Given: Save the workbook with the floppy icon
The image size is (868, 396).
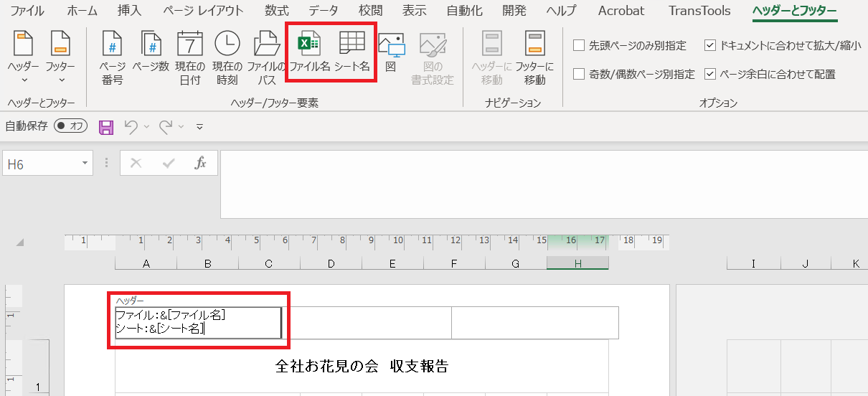Looking at the screenshot, I should pos(106,127).
